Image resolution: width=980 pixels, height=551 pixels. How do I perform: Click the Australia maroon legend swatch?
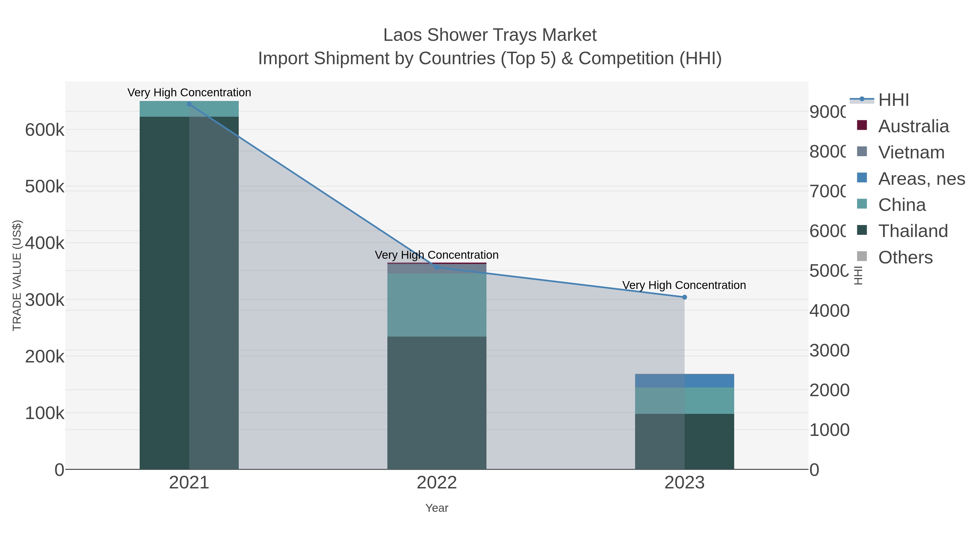point(862,125)
